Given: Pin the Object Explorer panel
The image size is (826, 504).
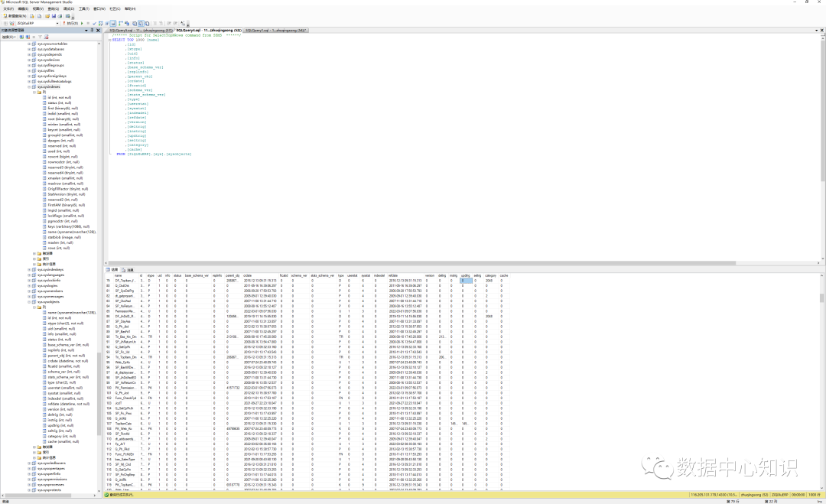Looking at the screenshot, I should 92,30.
